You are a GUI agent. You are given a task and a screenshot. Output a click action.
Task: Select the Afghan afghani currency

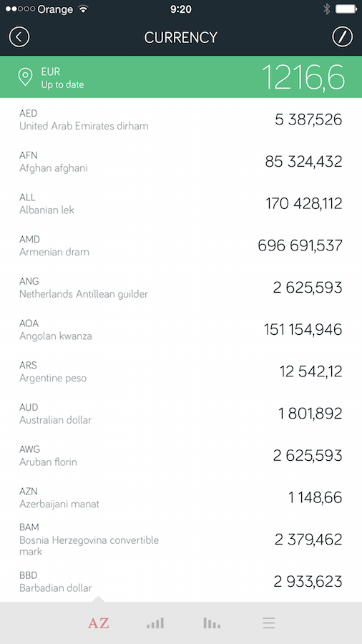pyautogui.click(x=181, y=162)
